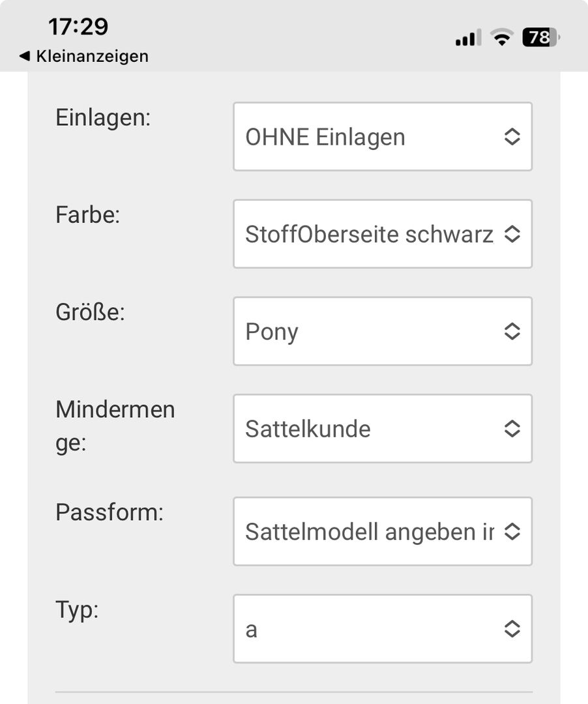The image size is (588, 704).
Task: Tap the back arrow beside Kleinanzeigen
Action: coord(25,56)
